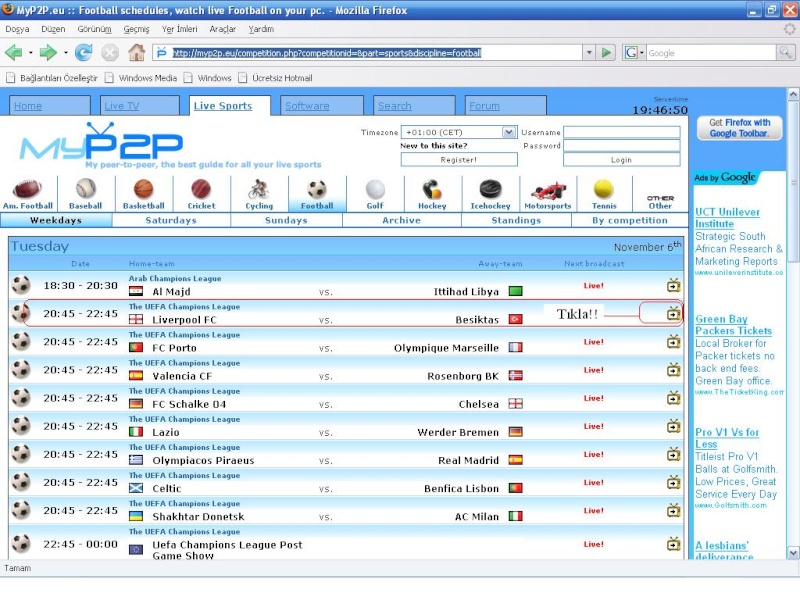Image resolution: width=800 pixels, height=600 pixels.
Task: Open the Forward button history dropdown arrow
Action: [x=66, y=53]
